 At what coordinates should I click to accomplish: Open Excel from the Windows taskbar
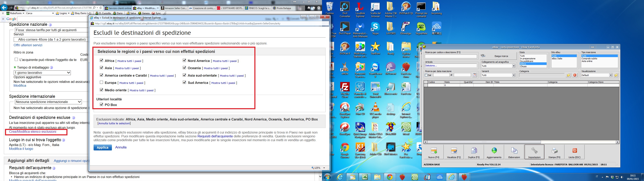click(x=365, y=177)
